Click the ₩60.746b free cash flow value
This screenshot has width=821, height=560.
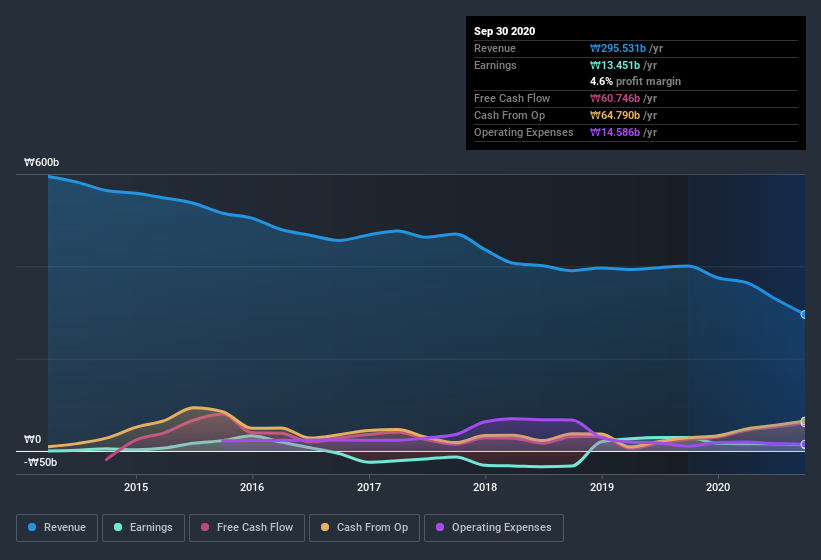pos(615,98)
